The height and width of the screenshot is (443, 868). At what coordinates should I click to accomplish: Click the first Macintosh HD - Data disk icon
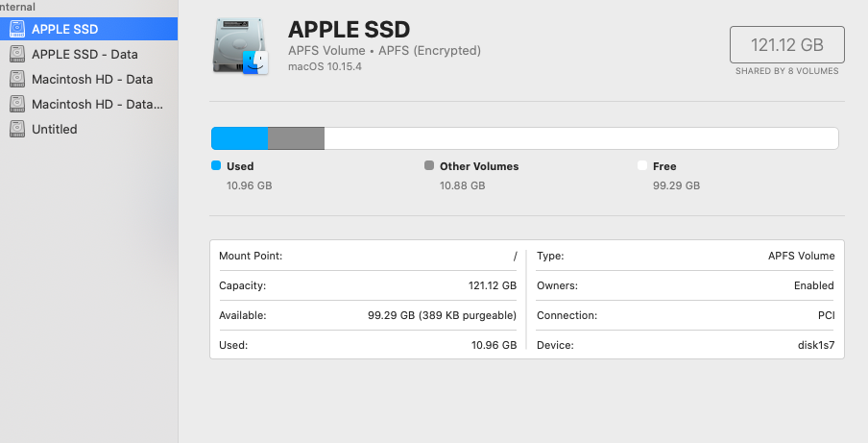coord(17,79)
